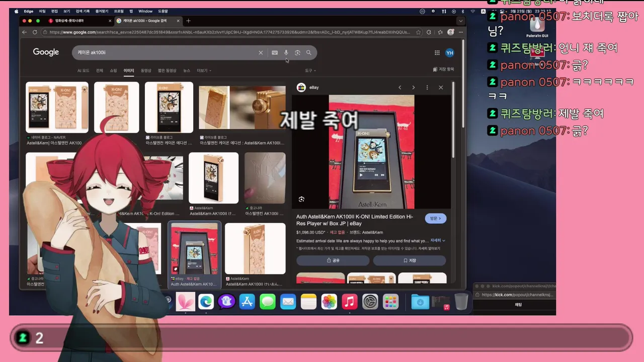The image size is (644, 362).
Task: Open Music from the Dock
Action: coord(349,302)
